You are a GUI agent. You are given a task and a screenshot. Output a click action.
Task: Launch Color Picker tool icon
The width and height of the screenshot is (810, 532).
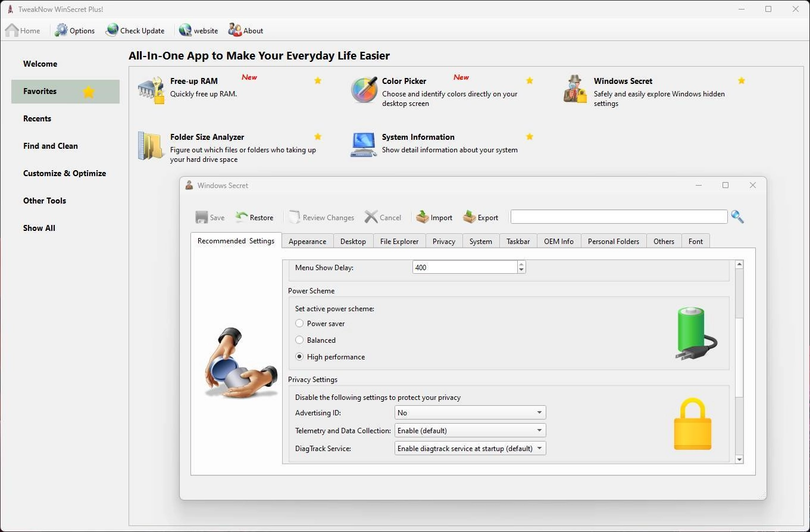click(364, 90)
